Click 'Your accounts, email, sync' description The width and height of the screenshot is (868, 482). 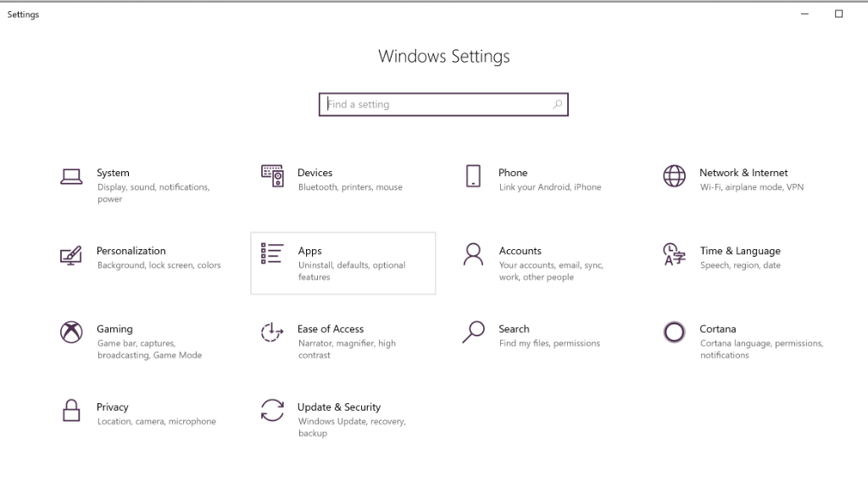[x=551, y=271]
